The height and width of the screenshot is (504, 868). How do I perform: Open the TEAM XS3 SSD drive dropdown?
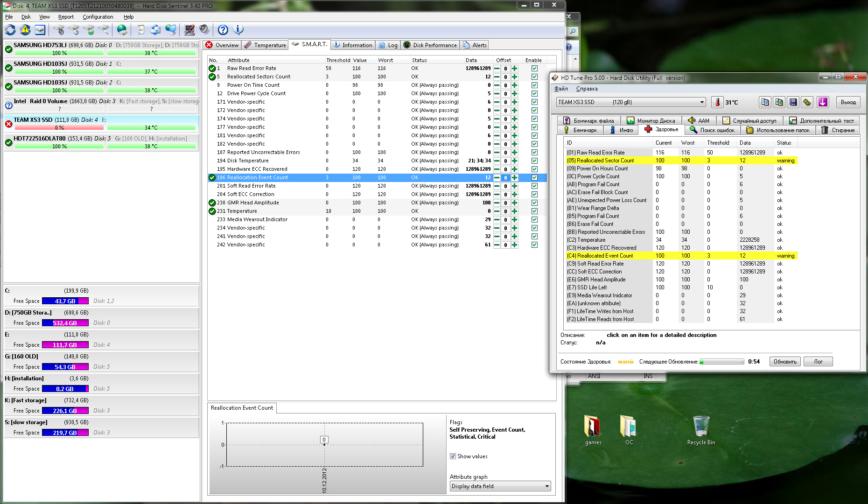click(631, 102)
